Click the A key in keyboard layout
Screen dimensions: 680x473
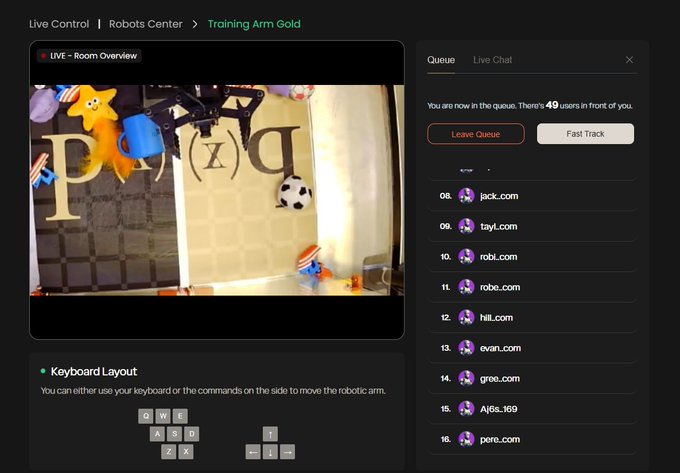pos(157,434)
